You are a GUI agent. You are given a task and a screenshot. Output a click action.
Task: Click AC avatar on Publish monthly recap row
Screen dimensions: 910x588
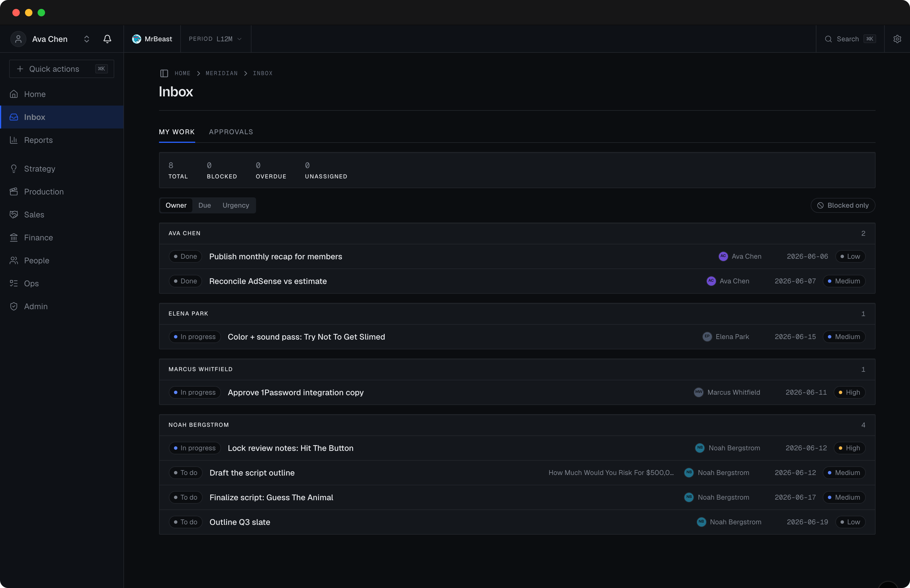tap(723, 257)
